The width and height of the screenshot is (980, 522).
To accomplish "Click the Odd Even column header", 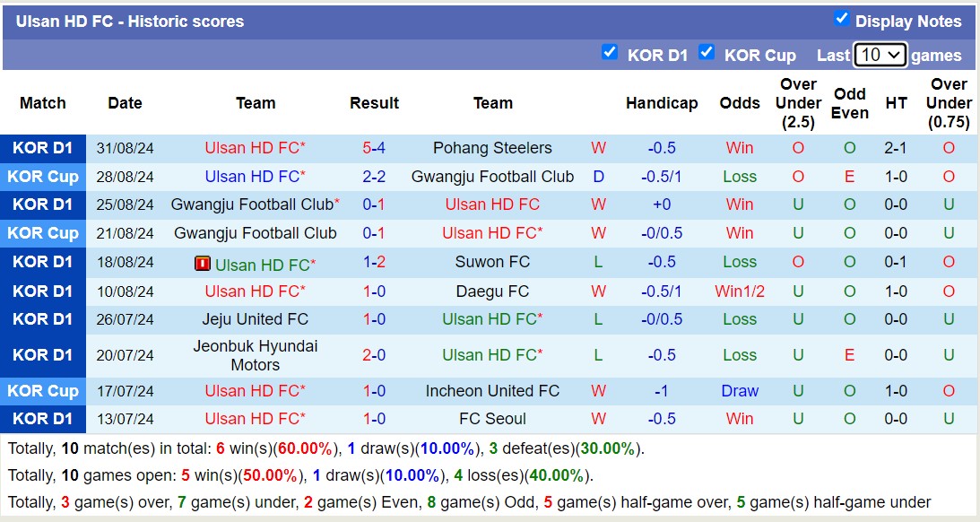I will pyautogui.click(x=849, y=103).
